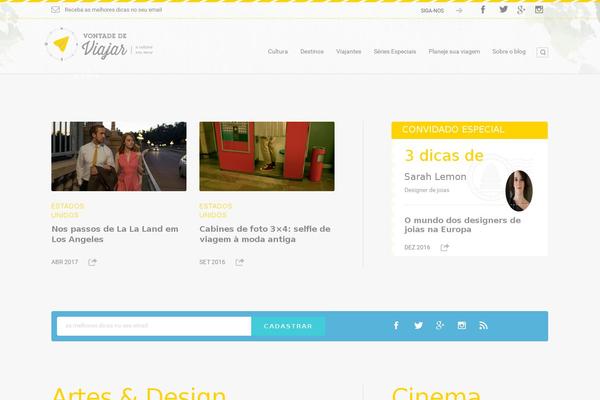Open 'O mundo dos designers de joias' link
This screenshot has height=400, width=600.
[462, 225]
